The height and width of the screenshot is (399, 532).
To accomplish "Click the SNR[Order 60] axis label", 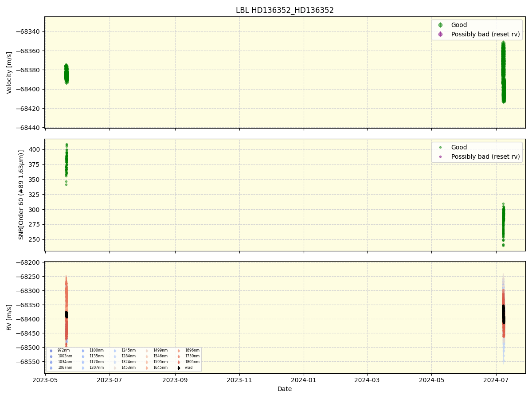I will [21, 195].
